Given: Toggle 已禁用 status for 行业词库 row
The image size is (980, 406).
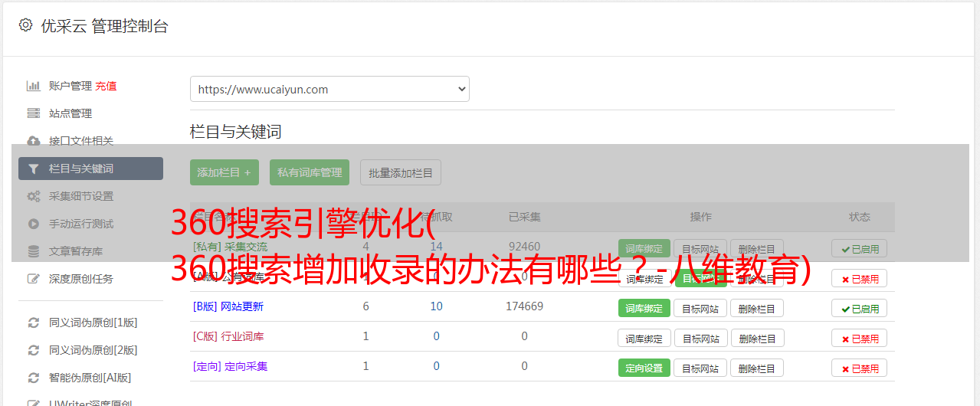Looking at the screenshot, I should (x=860, y=338).
